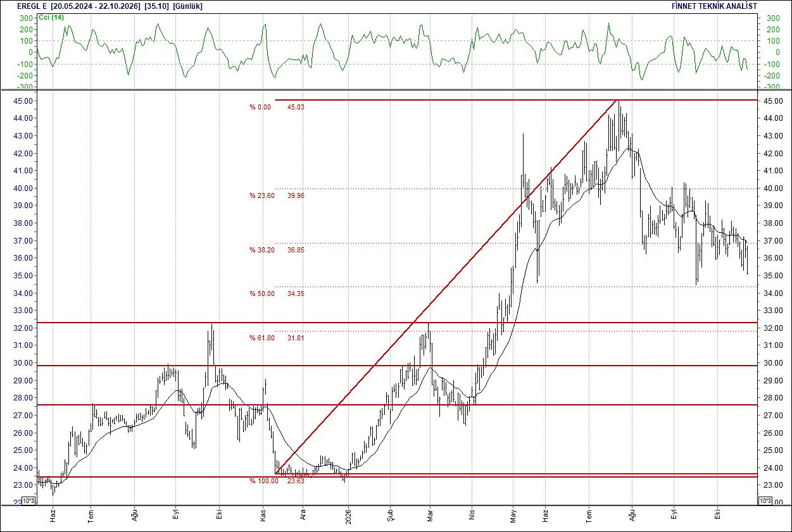The height and width of the screenshot is (532, 792).
Task: Select the % 50.00 Fibonacci label
Action: point(261,294)
